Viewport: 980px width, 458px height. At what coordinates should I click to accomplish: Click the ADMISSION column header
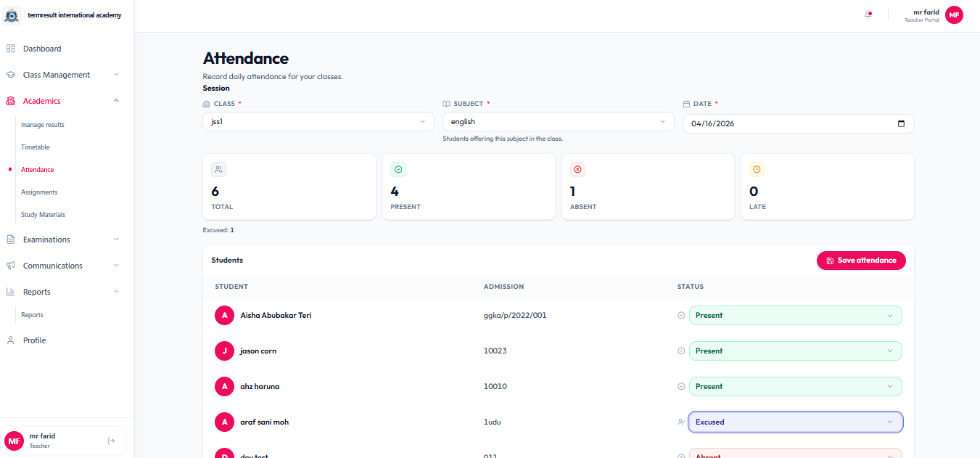pos(504,287)
